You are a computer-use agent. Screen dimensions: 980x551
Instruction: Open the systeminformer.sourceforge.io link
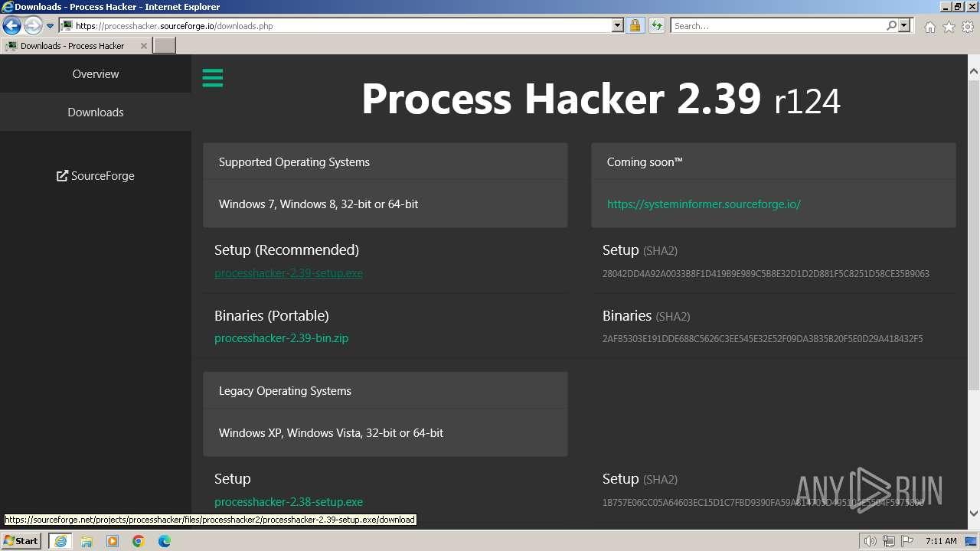tap(704, 204)
